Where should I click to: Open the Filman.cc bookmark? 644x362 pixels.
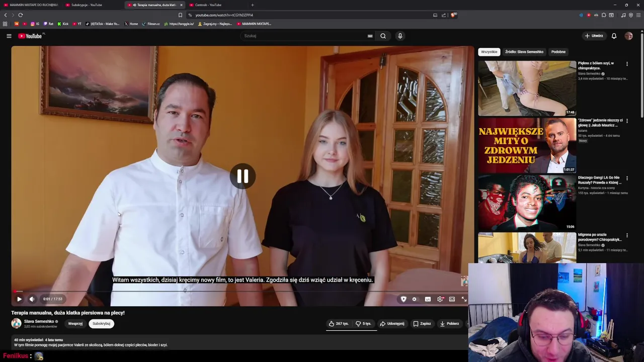151,24
